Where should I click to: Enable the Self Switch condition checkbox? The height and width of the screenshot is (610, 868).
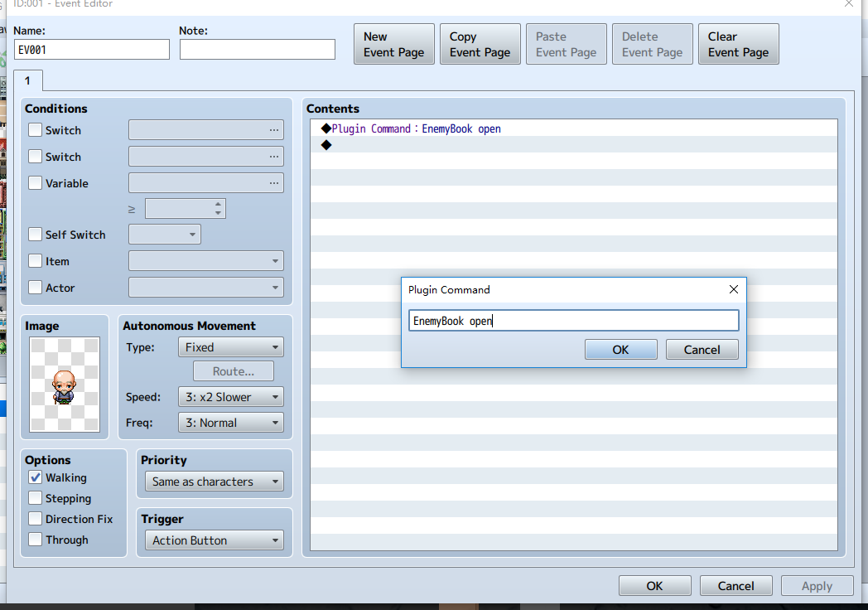35,235
